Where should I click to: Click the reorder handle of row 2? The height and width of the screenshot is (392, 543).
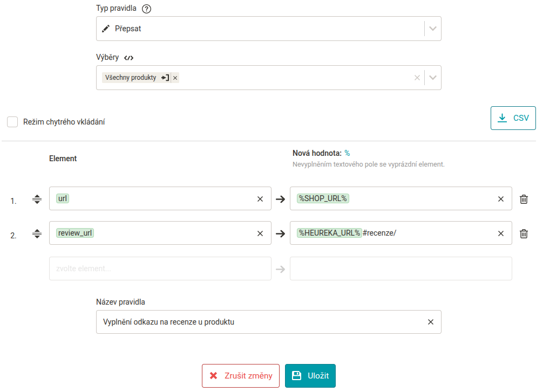[37, 233]
